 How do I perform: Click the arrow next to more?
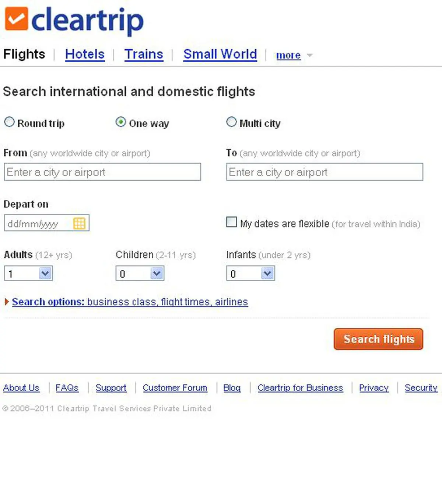(310, 55)
